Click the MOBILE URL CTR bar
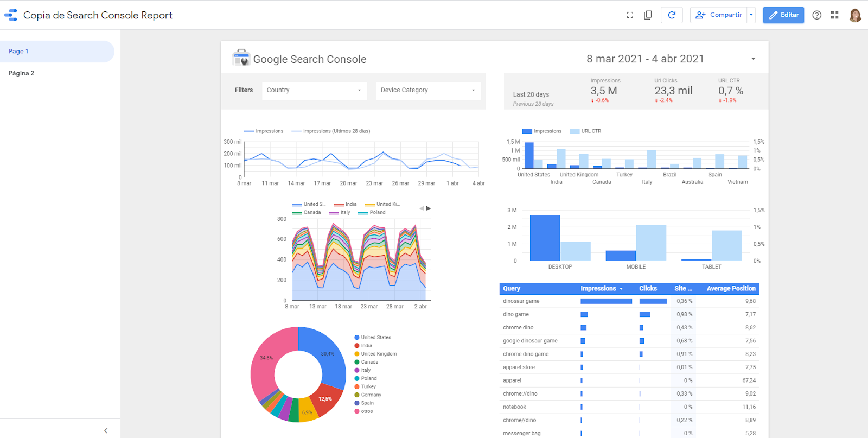This screenshot has height=438, width=868. pyautogui.click(x=651, y=243)
